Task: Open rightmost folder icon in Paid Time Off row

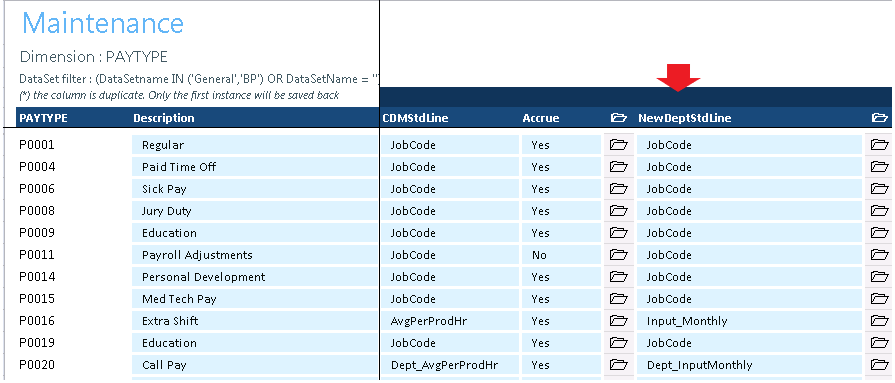Action: tap(880, 167)
